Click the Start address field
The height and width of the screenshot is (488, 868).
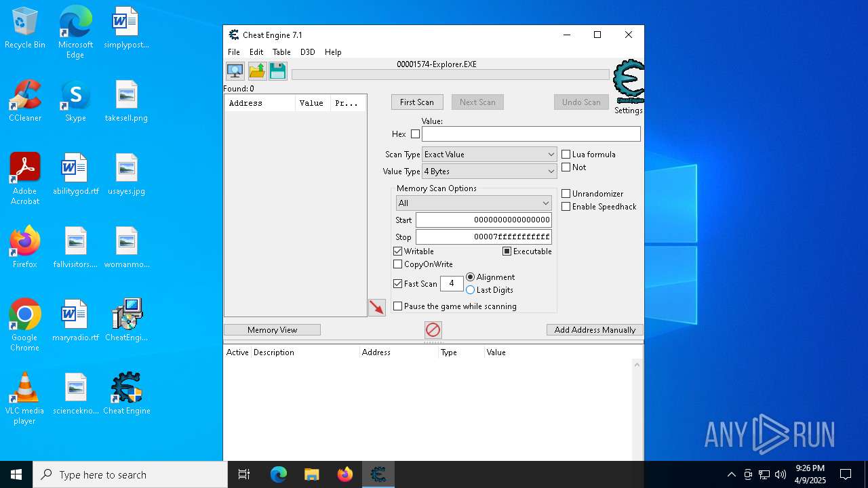pos(484,220)
